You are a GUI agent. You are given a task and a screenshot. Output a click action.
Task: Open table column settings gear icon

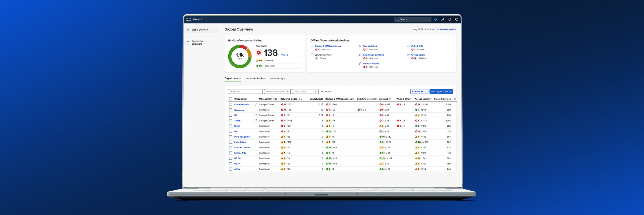(x=455, y=99)
